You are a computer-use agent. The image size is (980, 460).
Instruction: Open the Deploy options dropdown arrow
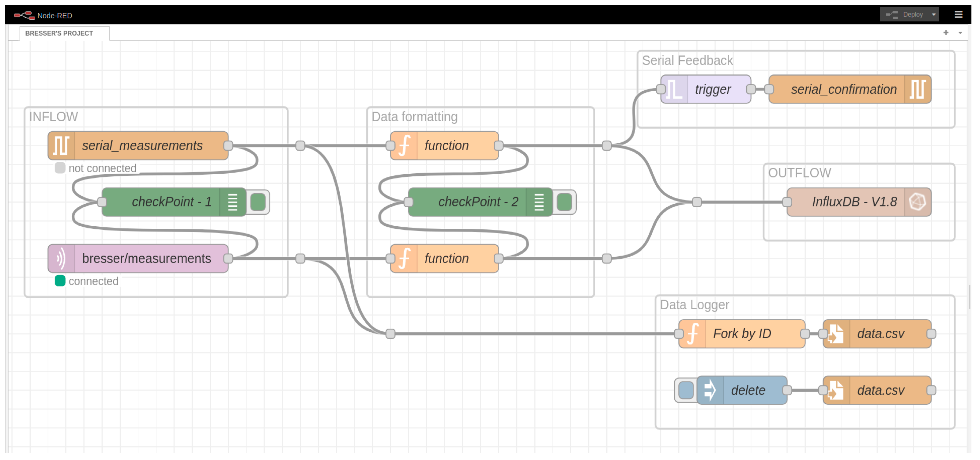(x=933, y=14)
